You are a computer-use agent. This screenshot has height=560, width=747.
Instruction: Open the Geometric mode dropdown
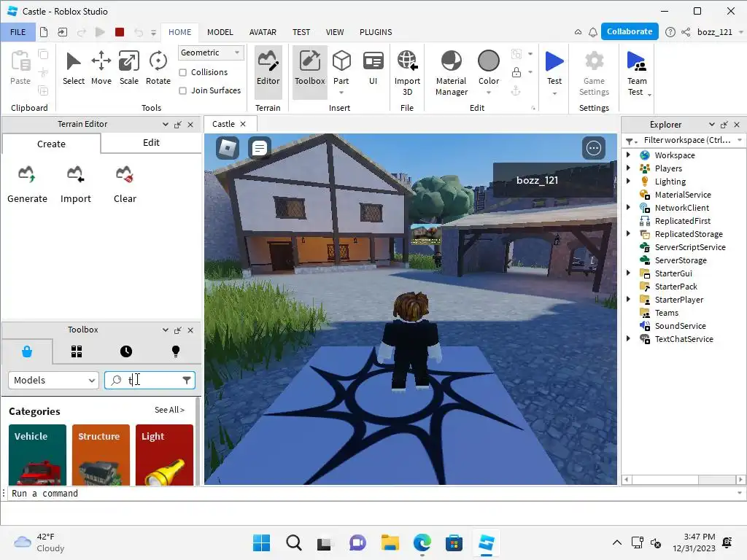211,52
